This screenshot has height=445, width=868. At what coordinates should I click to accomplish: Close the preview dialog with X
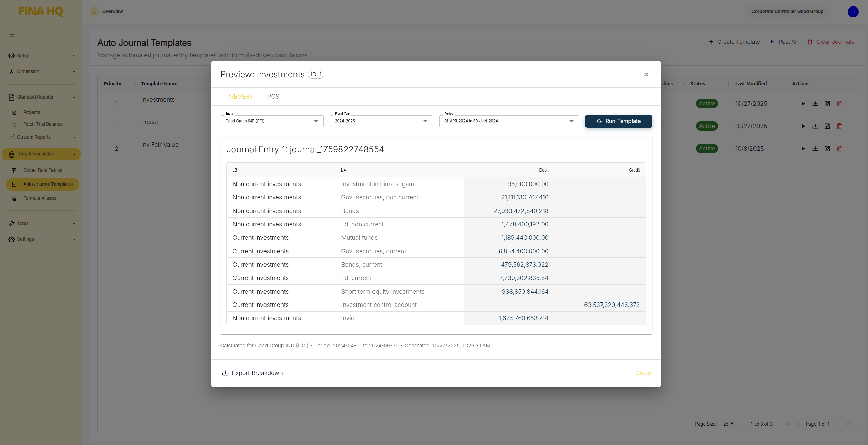[x=646, y=74]
